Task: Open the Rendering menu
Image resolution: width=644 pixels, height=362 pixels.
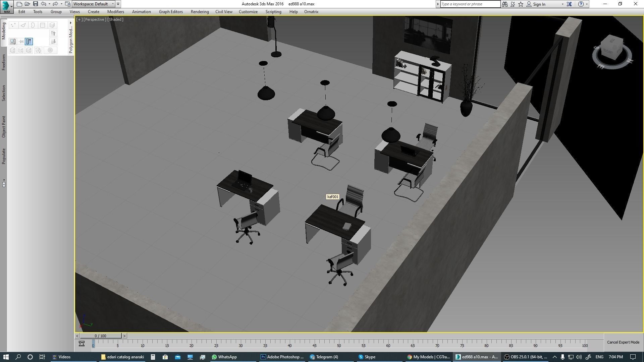Action: [x=200, y=12]
